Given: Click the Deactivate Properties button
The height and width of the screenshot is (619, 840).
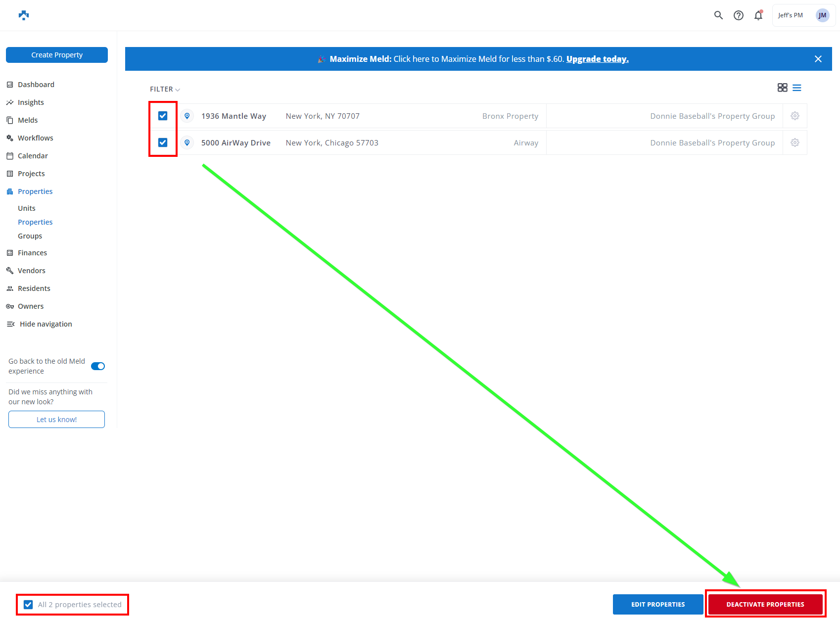Looking at the screenshot, I should coord(765,604).
